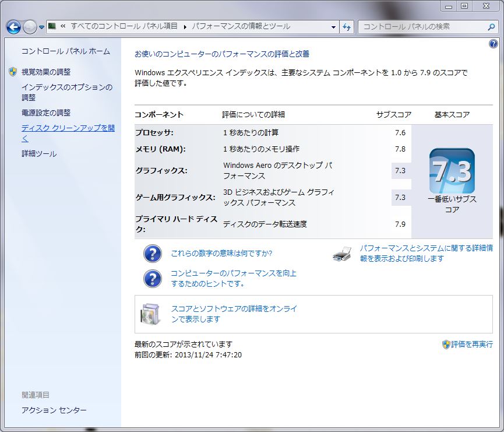Image resolution: width=504 pixels, height=432 pixels.
Task: Click 1 秒あたりのメモリ操作 description
Action: 261,149
